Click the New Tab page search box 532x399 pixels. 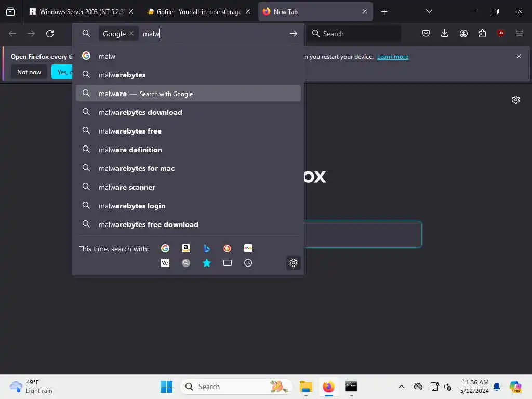coord(362,234)
